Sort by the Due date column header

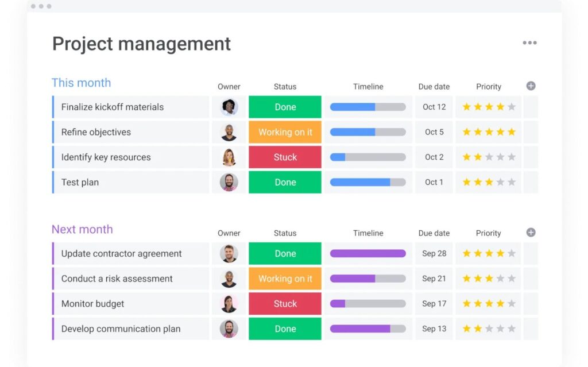coord(434,87)
